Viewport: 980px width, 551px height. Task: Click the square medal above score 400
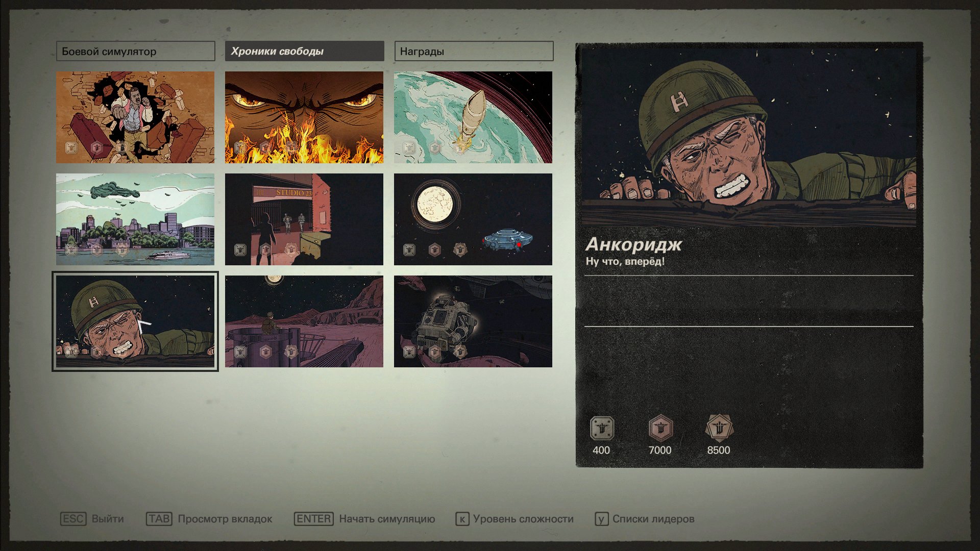point(602,429)
